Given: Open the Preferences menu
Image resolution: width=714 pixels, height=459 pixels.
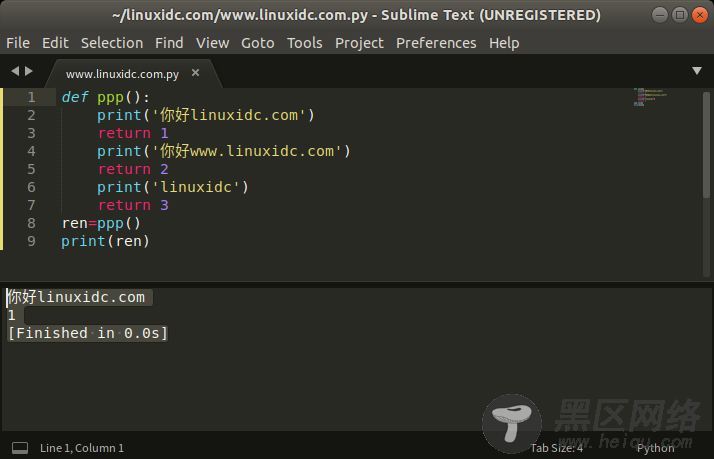Looking at the screenshot, I should 436,43.
